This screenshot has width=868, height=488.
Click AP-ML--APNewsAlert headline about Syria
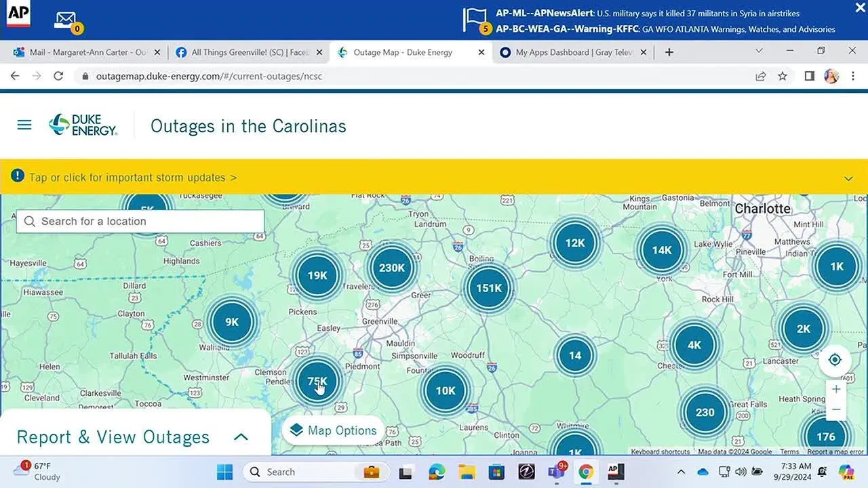click(x=648, y=13)
